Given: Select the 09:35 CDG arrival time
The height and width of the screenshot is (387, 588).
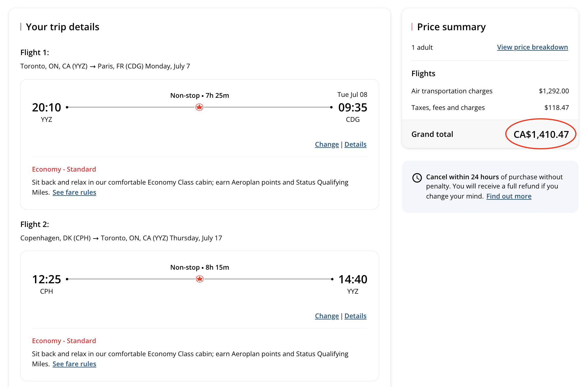Looking at the screenshot, I should [x=352, y=108].
